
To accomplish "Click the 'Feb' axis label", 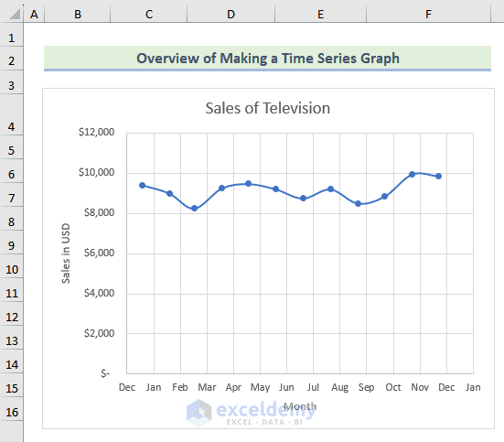I will (x=180, y=387).
